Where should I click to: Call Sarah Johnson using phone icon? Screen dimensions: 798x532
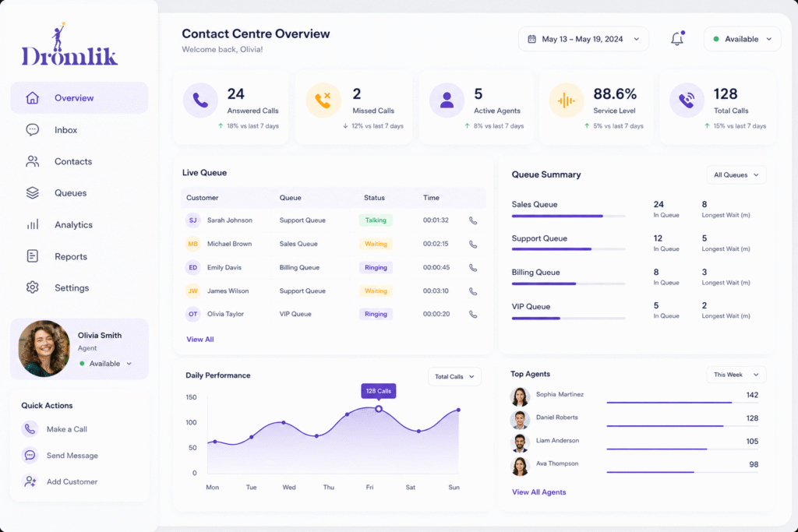473,220
